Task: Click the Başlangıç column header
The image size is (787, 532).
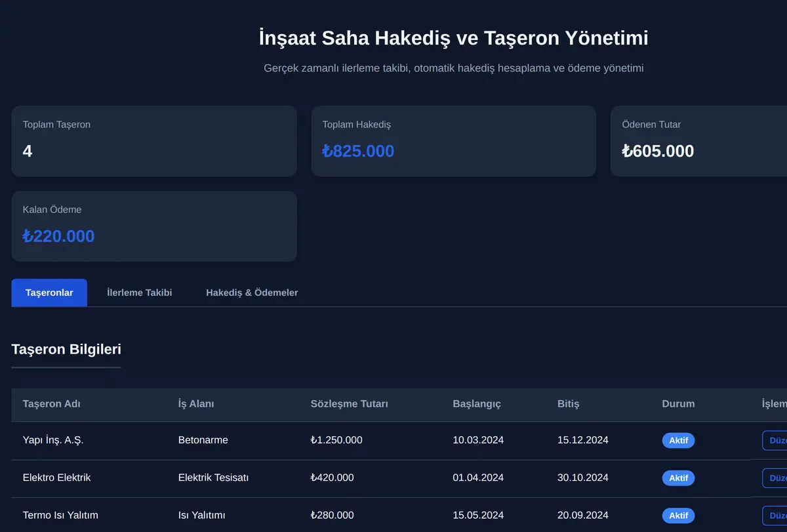Action: pyautogui.click(x=477, y=404)
